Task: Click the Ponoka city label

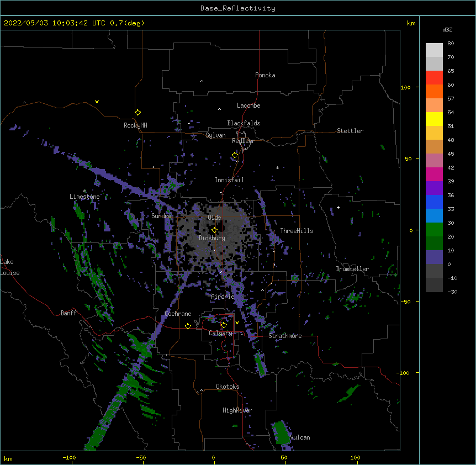Action: [x=265, y=75]
